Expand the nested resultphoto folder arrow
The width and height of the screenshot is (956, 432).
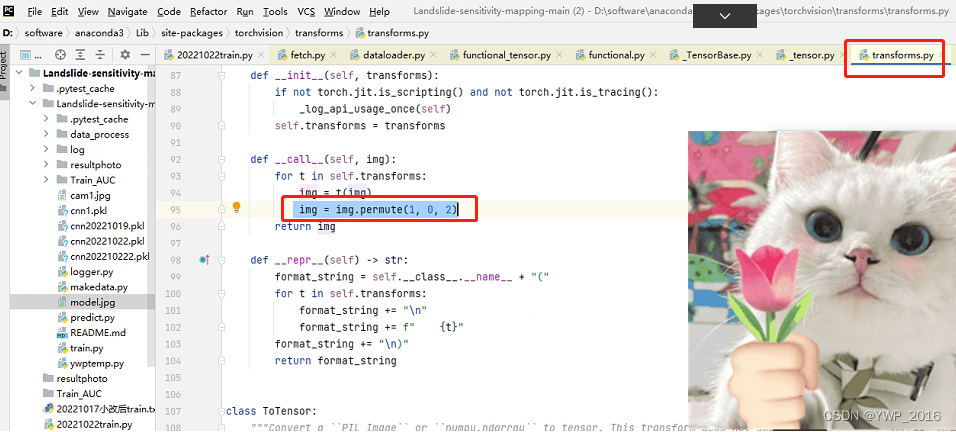point(46,165)
